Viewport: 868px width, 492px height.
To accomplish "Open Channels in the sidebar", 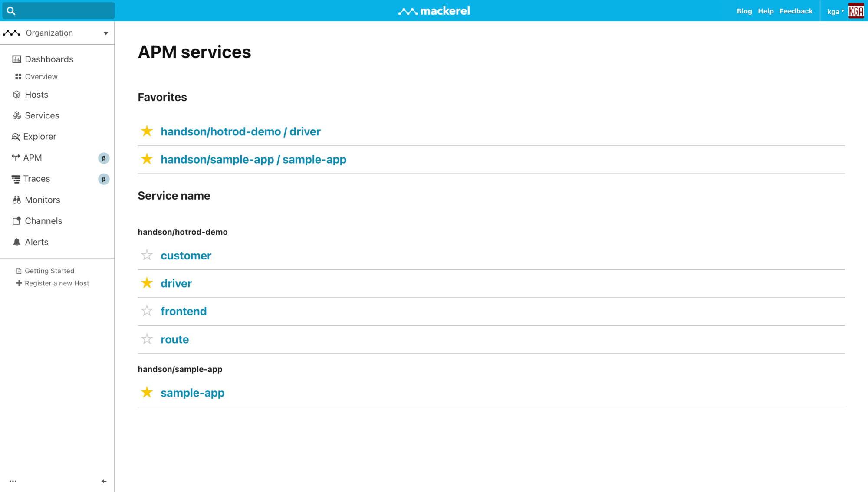I will [43, 221].
